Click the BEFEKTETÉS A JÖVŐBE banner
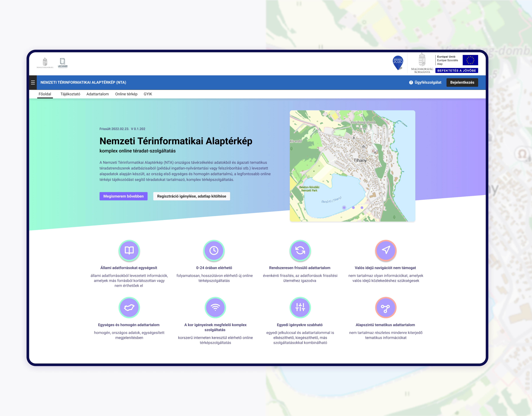Viewport: 532px width, 416px height. tap(456, 70)
